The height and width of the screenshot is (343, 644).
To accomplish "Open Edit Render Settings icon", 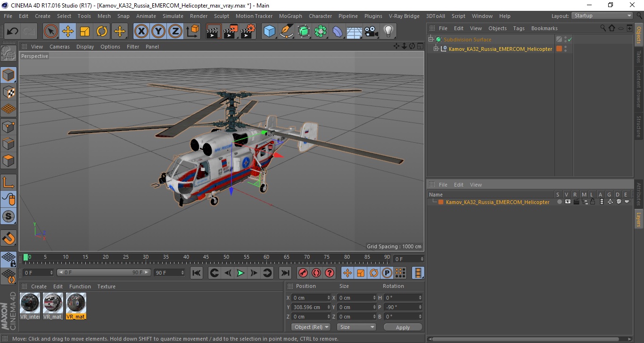I will pos(248,32).
